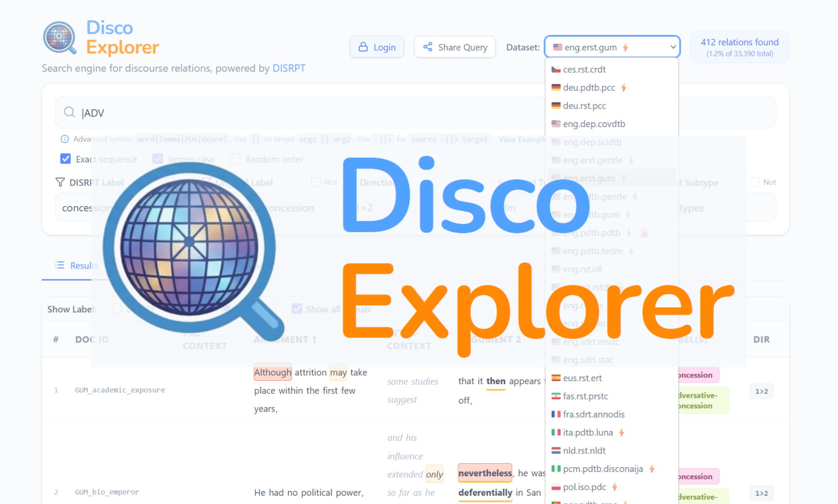Open the View Examples link
Screen dimensions: 838x504
point(523,139)
